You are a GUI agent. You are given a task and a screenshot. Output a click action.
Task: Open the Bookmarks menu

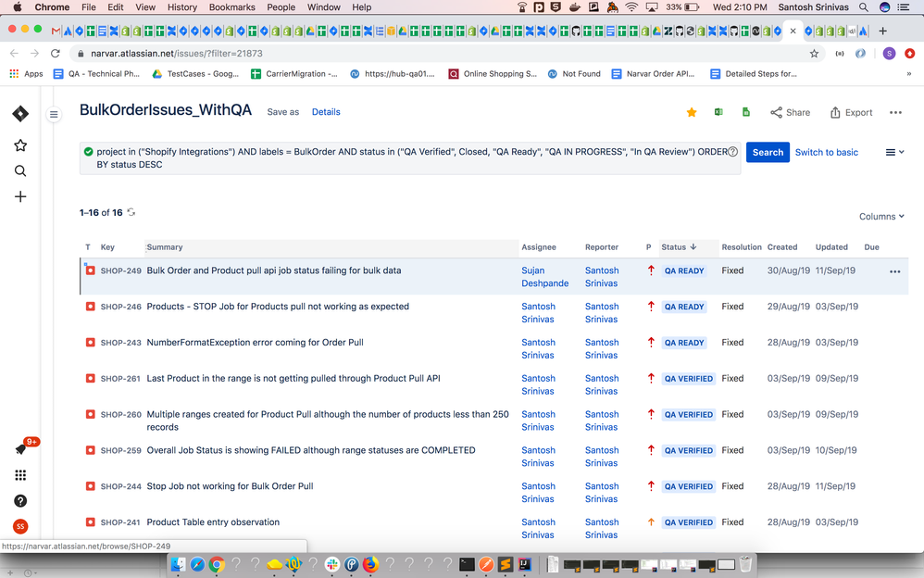232,7
